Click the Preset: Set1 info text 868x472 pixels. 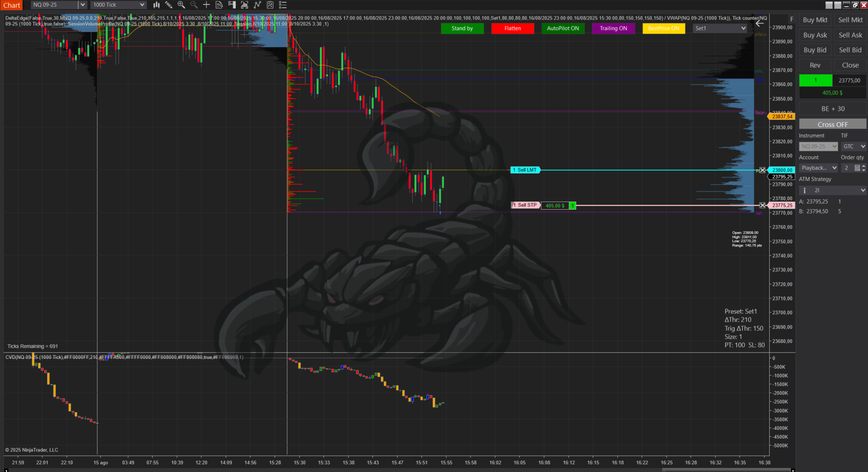[741, 311]
